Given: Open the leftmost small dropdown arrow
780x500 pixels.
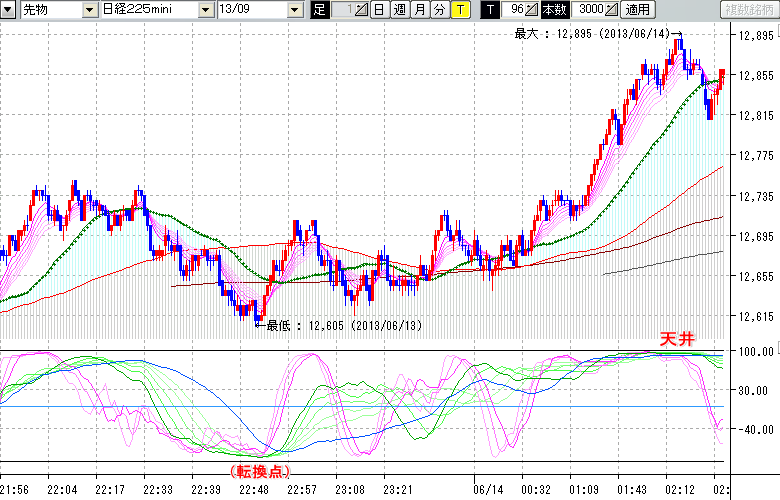Looking at the screenshot, I should [x=9, y=9].
